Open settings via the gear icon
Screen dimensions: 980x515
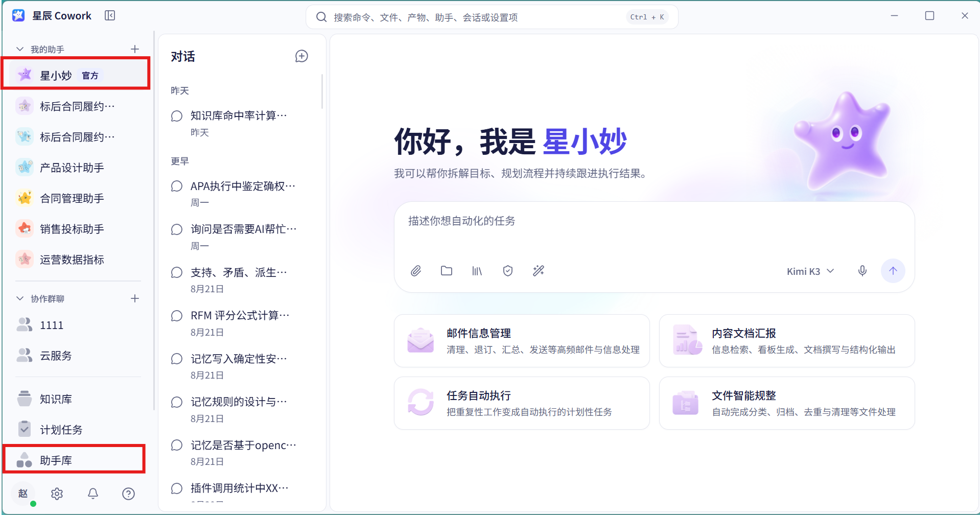pyautogui.click(x=57, y=494)
